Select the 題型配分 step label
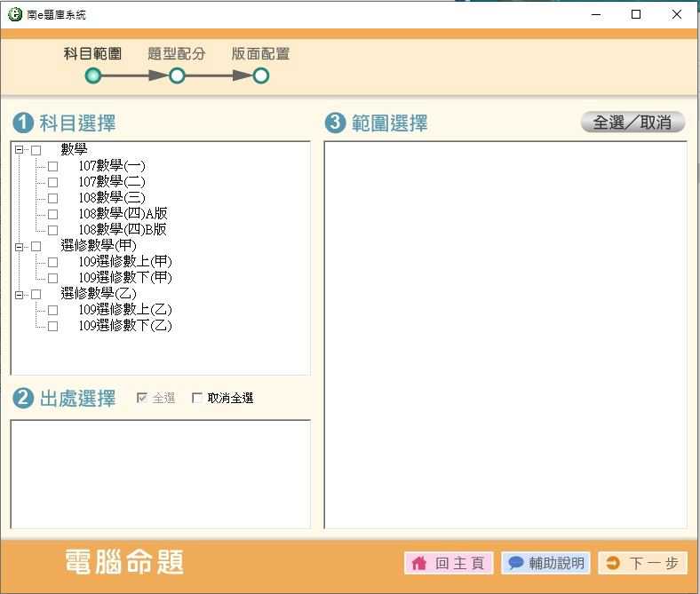 point(177,54)
